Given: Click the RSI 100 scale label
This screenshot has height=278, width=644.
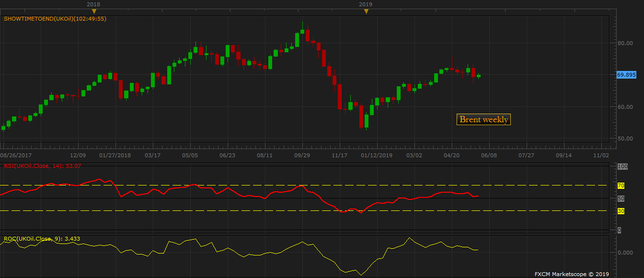Looking at the screenshot, I should pos(622,166).
